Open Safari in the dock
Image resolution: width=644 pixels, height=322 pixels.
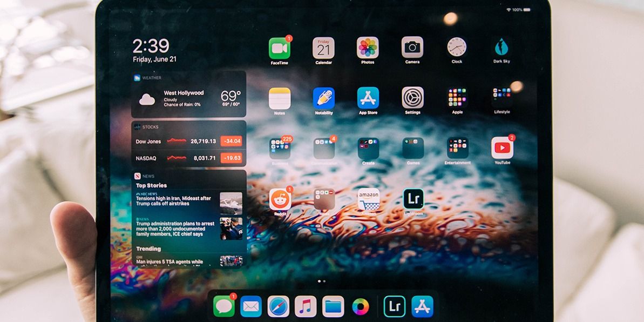tap(279, 306)
